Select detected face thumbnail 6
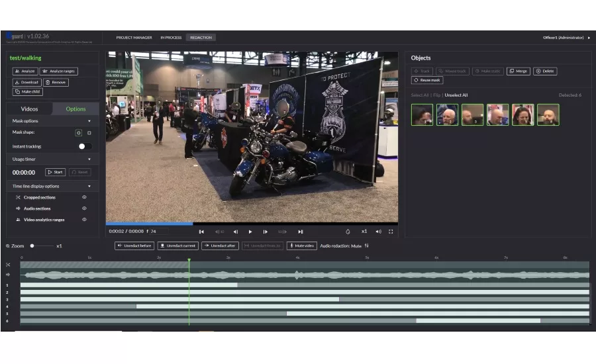Screen dimensions: 596x364 click(548, 114)
